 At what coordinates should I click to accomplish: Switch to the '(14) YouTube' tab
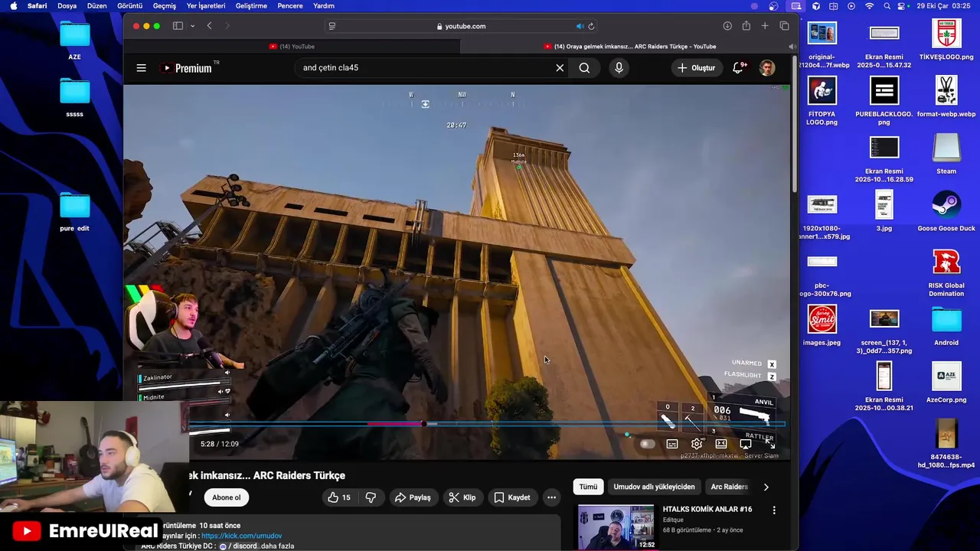coord(292,47)
